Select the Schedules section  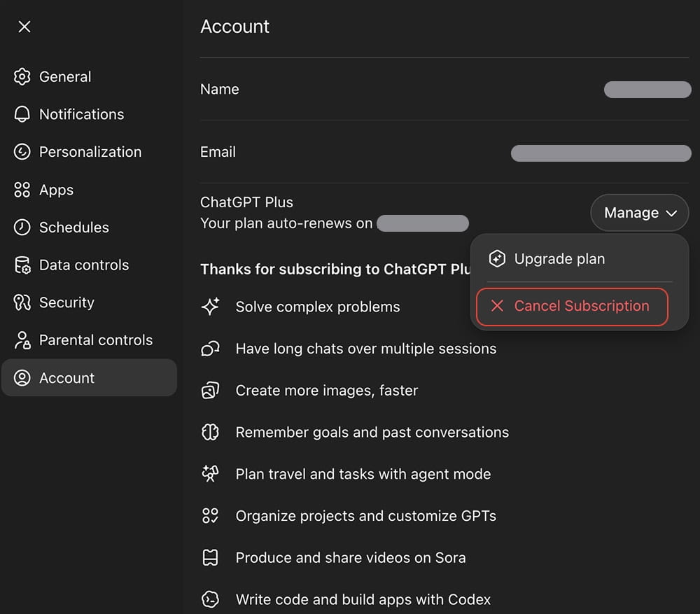pyautogui.click(x=90, y=228)
